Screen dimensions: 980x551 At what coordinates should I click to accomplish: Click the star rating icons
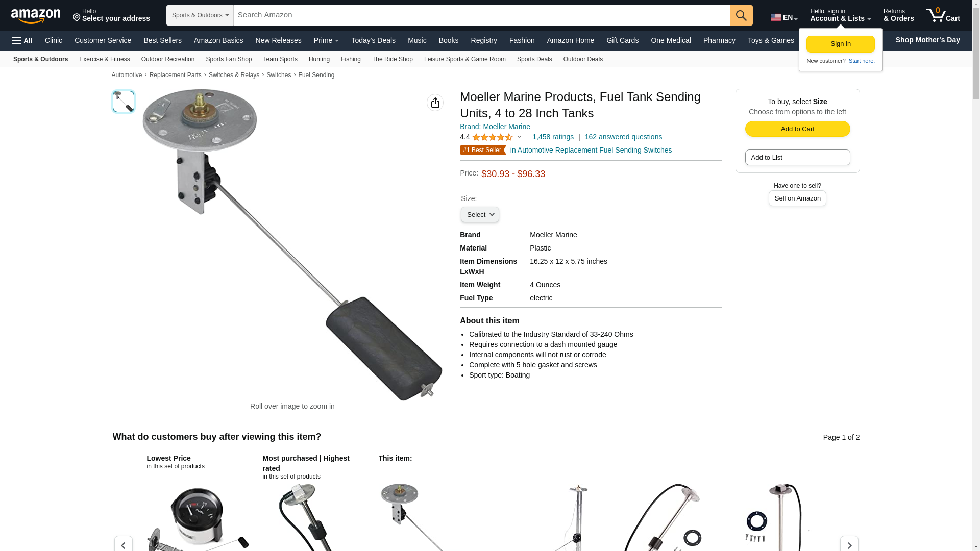pyautogui.click(x=493, y=137)
